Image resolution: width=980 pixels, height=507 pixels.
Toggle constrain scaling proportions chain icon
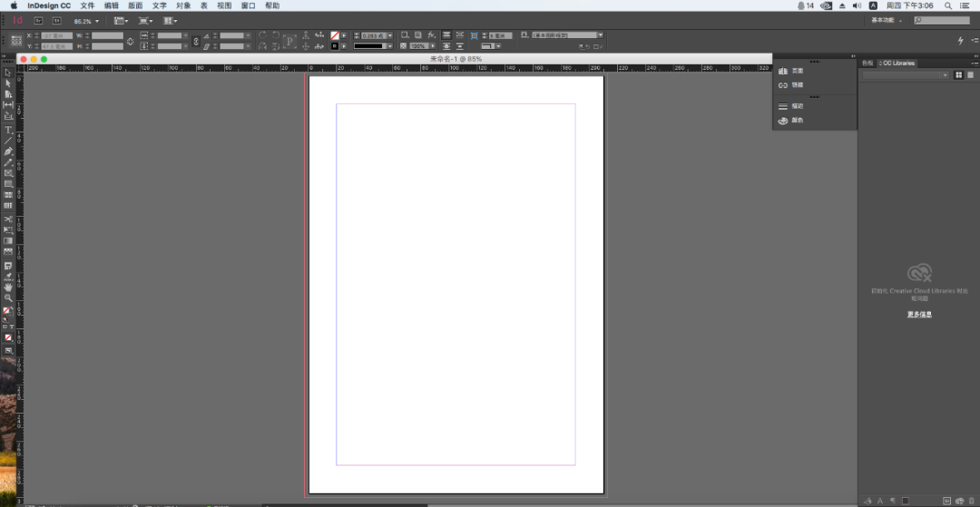tap(196, 41)
